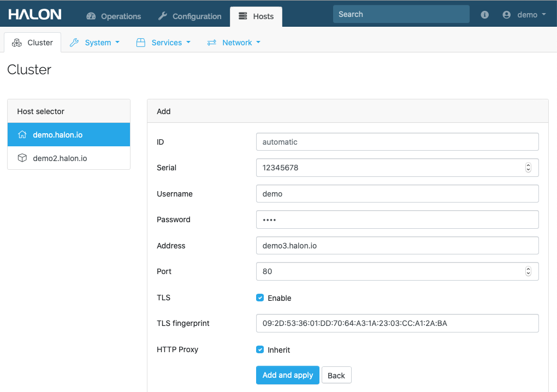557x392 pixels.
Task: Click the Cluster cubes icon
Action: (17, 43)
